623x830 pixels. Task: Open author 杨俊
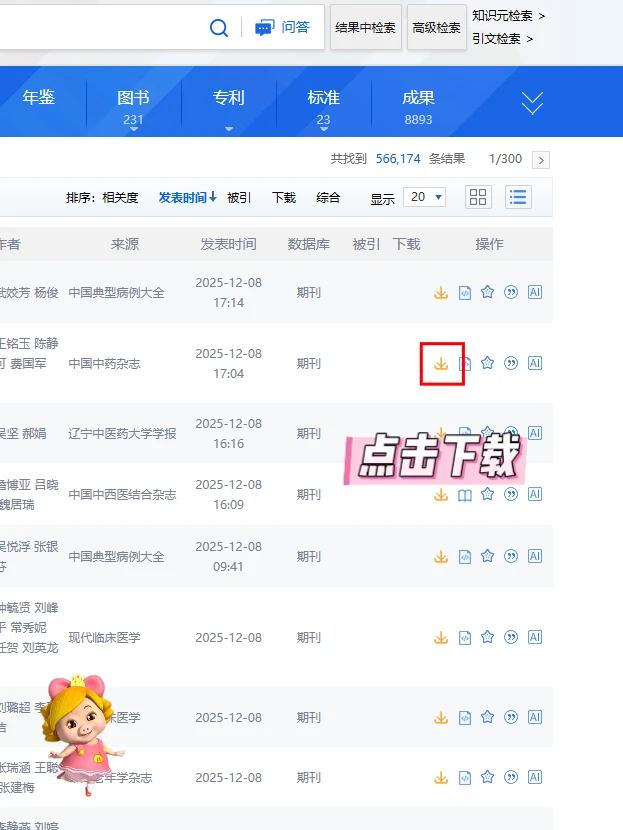46,293
